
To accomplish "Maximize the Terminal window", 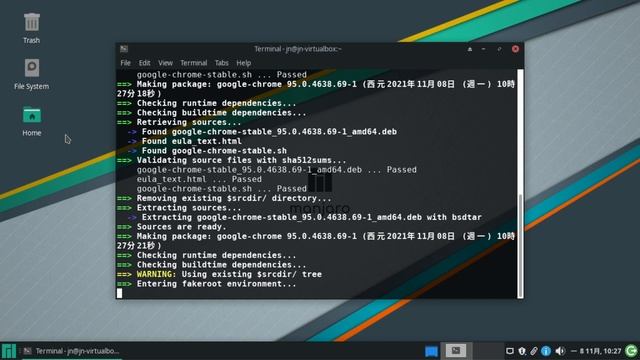I will (x=499, y=49).
